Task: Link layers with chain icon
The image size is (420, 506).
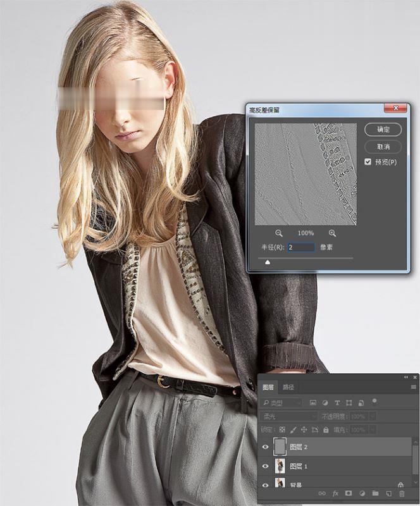Action: (x=322, y=493)
